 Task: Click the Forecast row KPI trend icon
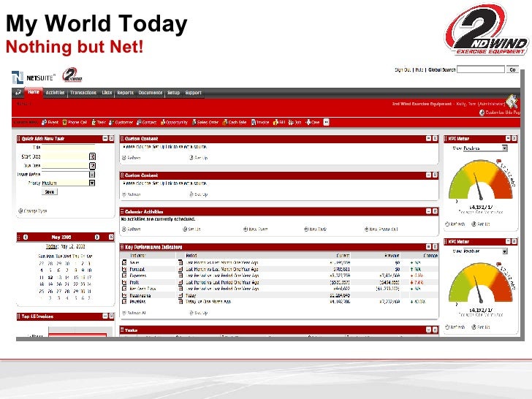pos(124,269)
